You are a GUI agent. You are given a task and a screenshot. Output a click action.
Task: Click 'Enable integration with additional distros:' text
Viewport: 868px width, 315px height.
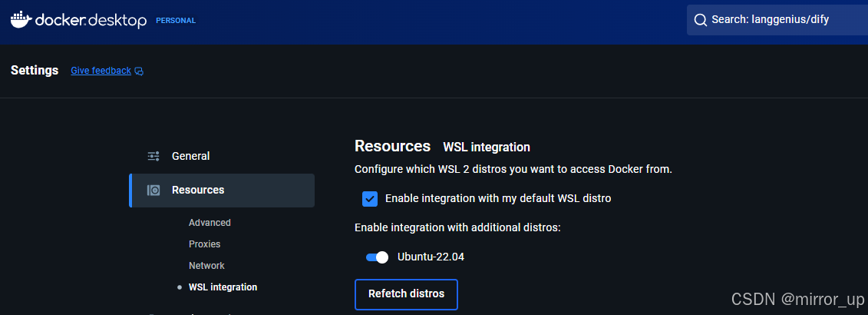pos(458,227)
